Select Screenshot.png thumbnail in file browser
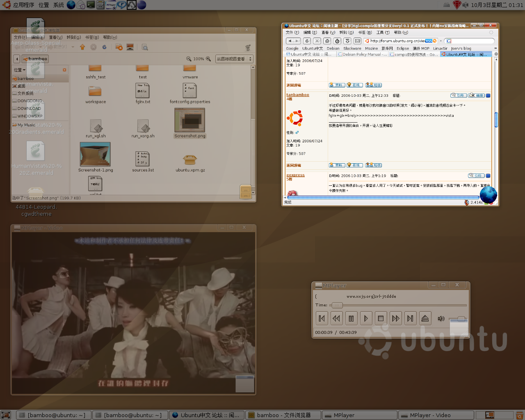The height and width of the screenshot is (420, 525). 189,120
